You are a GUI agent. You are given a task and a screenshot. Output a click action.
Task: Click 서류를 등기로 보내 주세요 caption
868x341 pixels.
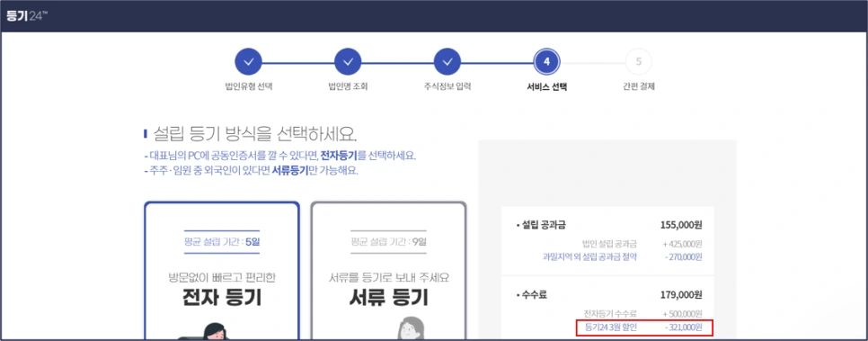[388, 277]
